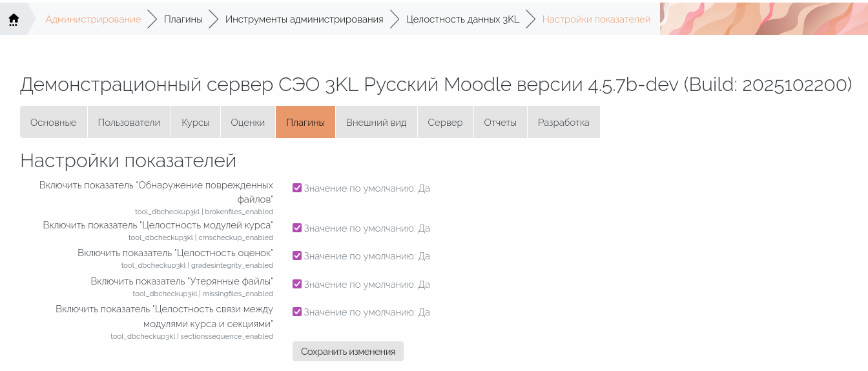
Task: Open the Отчеты tab
Action: pos(501,122)
